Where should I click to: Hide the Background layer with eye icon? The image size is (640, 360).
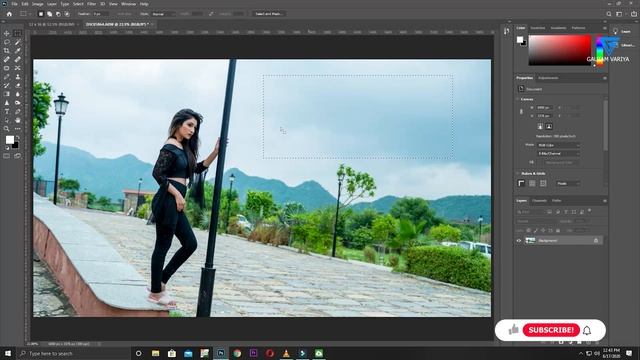[519, 241]
